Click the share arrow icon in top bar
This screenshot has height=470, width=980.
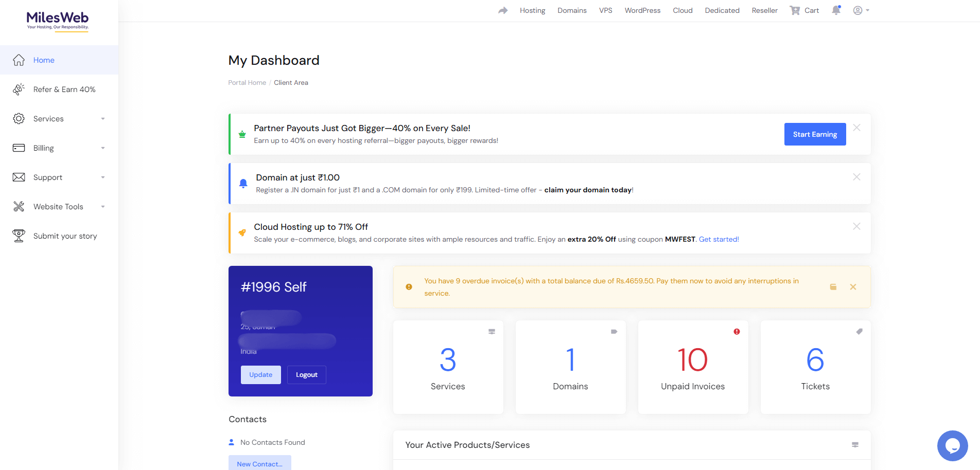point(503,10)
